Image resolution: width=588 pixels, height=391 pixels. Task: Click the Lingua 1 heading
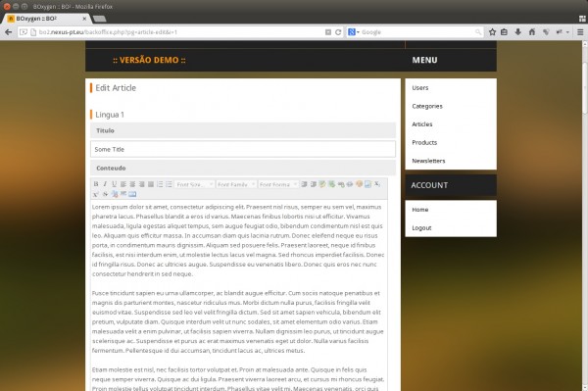point(110,115)
